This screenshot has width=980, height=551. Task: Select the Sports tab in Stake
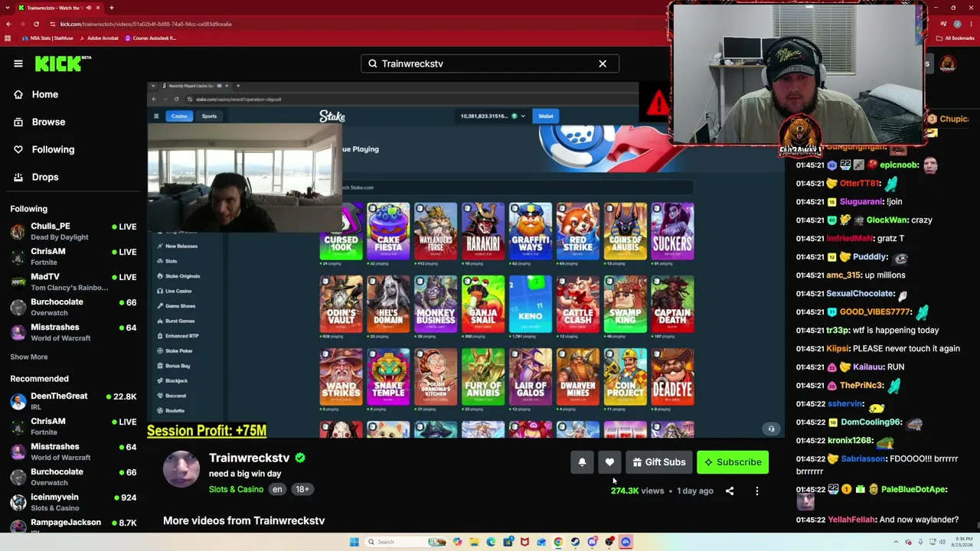tap(209, 116)
